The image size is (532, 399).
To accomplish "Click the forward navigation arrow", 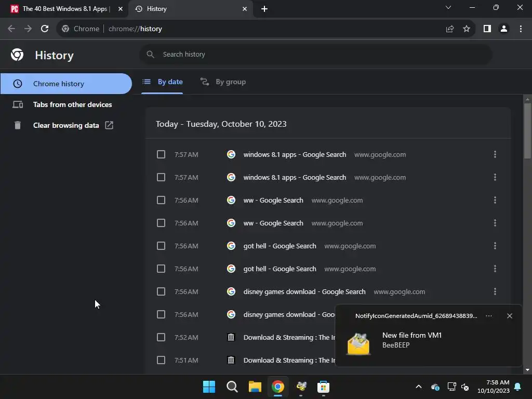I will pyautogui.click(x=28, y=29).
